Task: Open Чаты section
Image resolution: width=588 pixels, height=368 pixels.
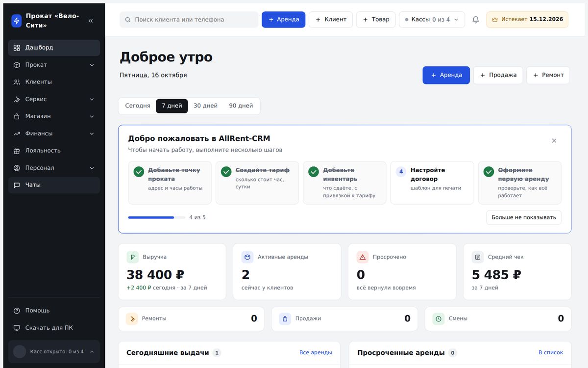Action: pyautogui.click(x=54, y=185)
